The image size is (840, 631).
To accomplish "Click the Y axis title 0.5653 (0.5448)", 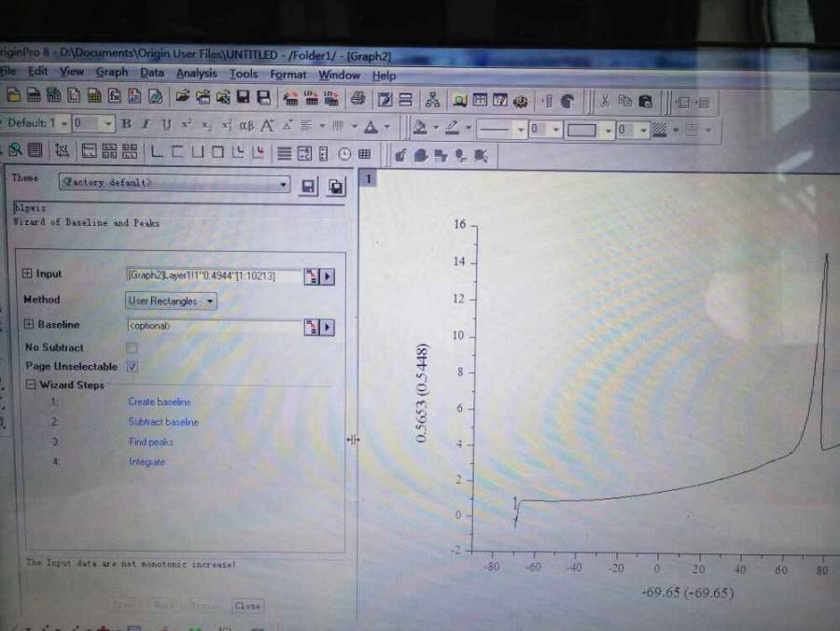I will click(422, 394).
